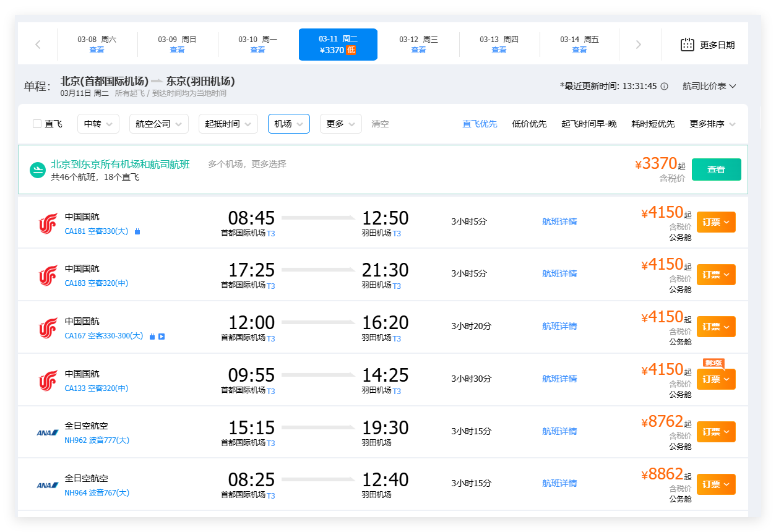Open the calendar icon for more dates
Viewport: 776px width, 532px height.
pos(688,45)
